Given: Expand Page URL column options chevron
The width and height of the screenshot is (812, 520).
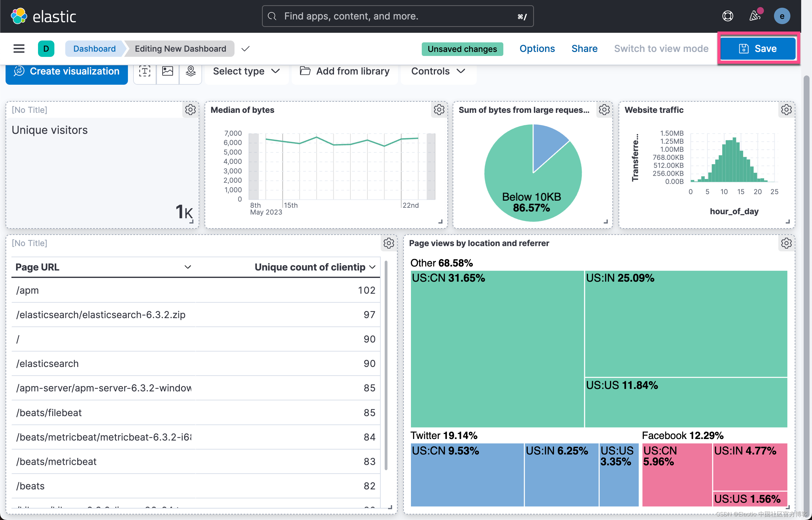Looking at the screenshot, I should 188,267.
